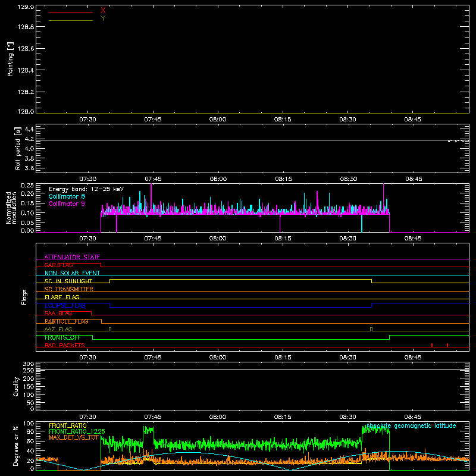The height and width of the screenshot is (476, 476).
Task: Click the GAP_FLAG label
Action: pyautogui.click(x=58, y=265)
